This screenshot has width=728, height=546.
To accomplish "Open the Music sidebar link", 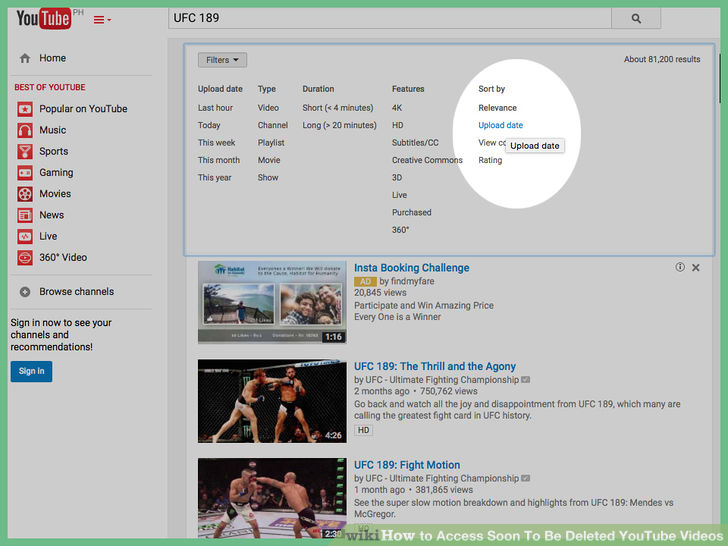I will 52,130.
